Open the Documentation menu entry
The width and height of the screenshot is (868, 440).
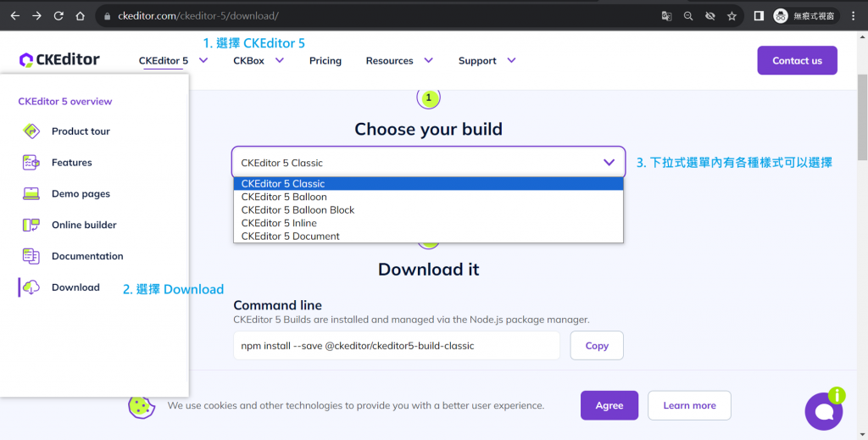(87, 256)
